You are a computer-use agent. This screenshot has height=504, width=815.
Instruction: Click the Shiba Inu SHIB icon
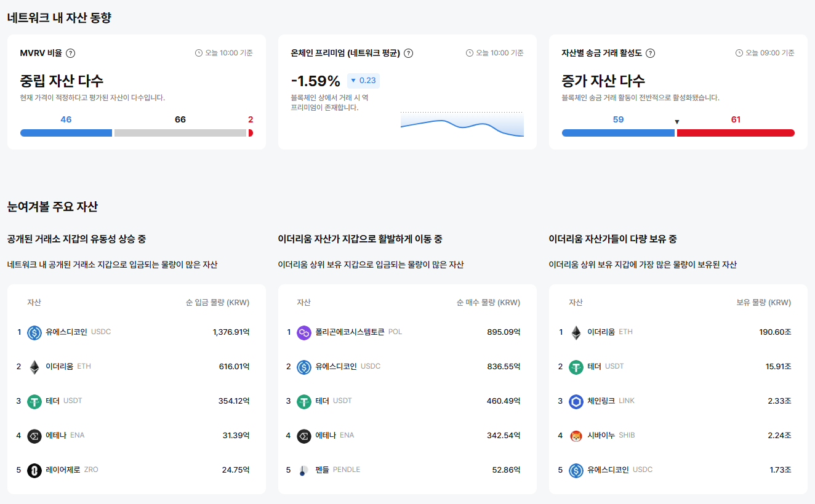pyautogui.click(x=576, y=436)
